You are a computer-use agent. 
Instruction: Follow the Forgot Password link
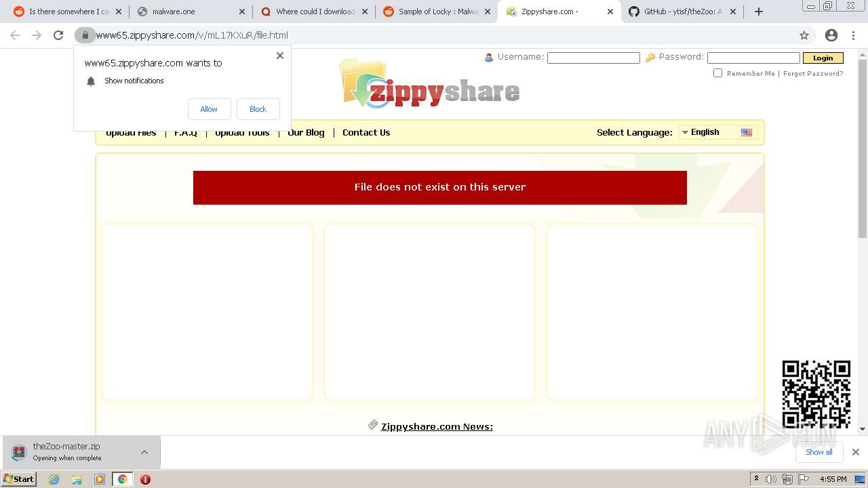coord(813,74)
